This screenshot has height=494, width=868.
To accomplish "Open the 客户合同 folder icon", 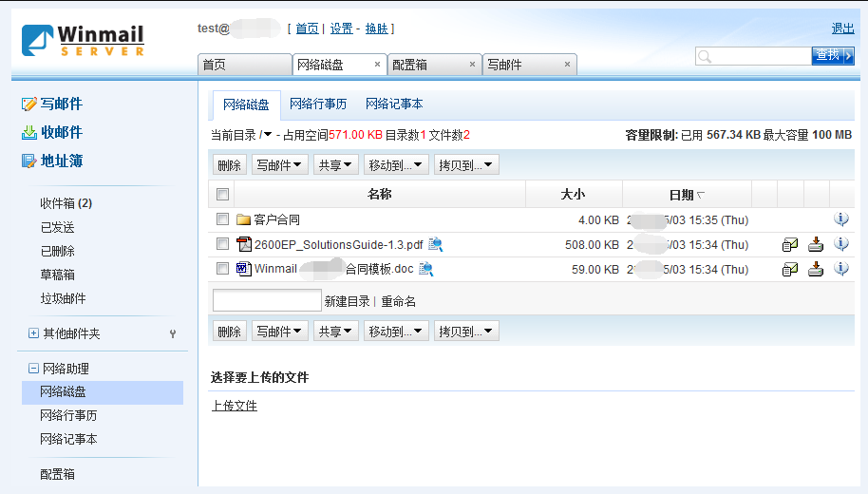I will tap(243, 219).
